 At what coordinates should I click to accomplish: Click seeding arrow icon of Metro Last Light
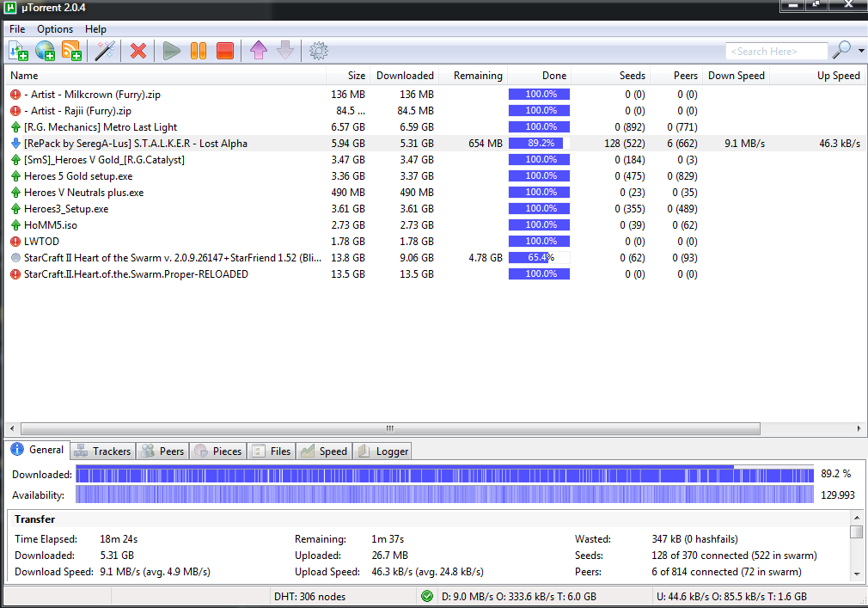(15, 127)
